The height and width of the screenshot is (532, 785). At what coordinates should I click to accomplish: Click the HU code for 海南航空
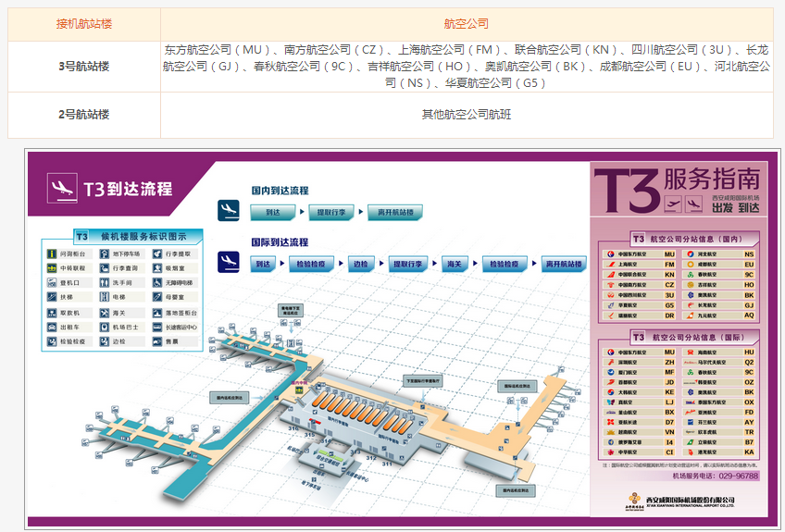(749, 353)
